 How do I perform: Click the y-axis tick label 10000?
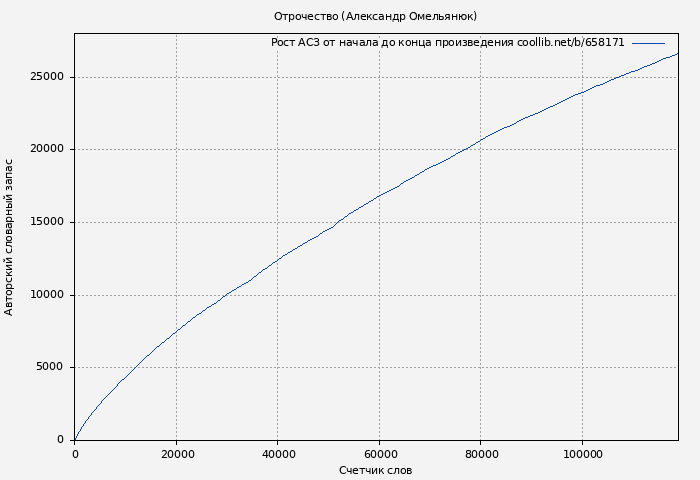pyautogui.click(x=48, y=295)
